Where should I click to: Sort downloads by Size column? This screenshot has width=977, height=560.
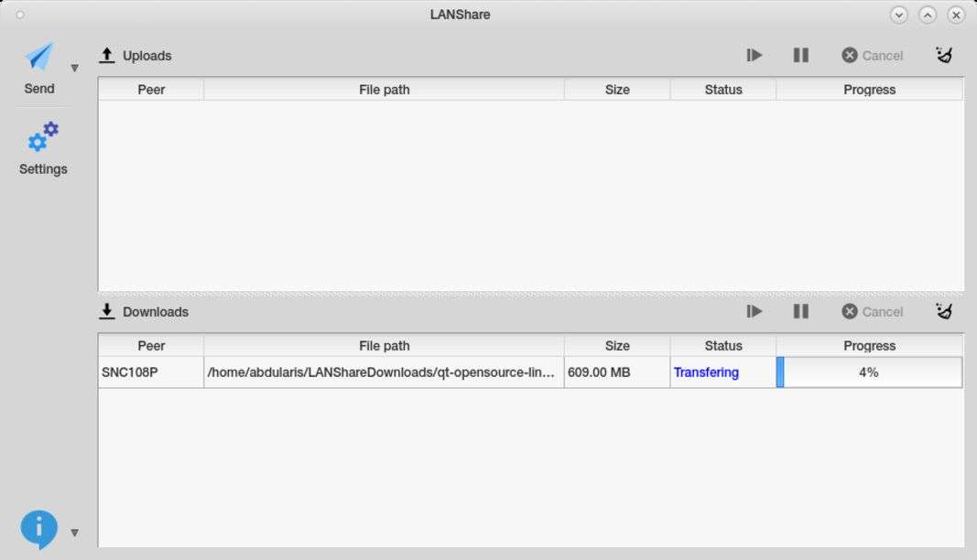tap(617, 346)
